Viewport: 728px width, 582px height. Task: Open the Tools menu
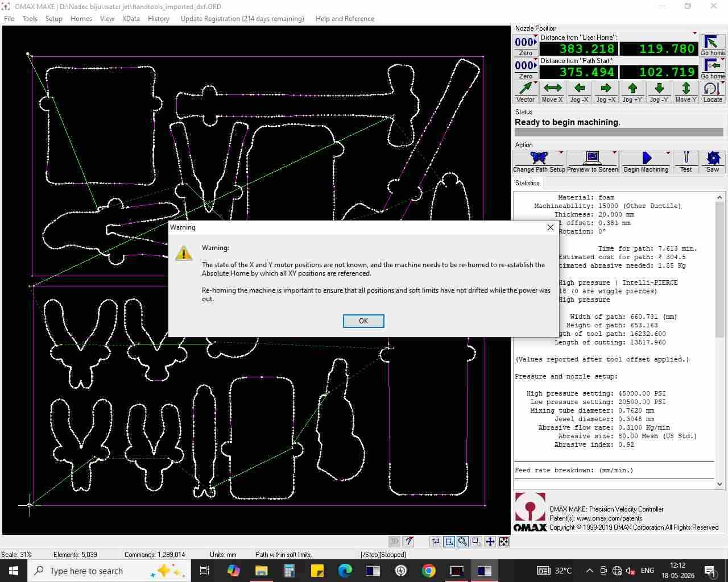(30, 19)
